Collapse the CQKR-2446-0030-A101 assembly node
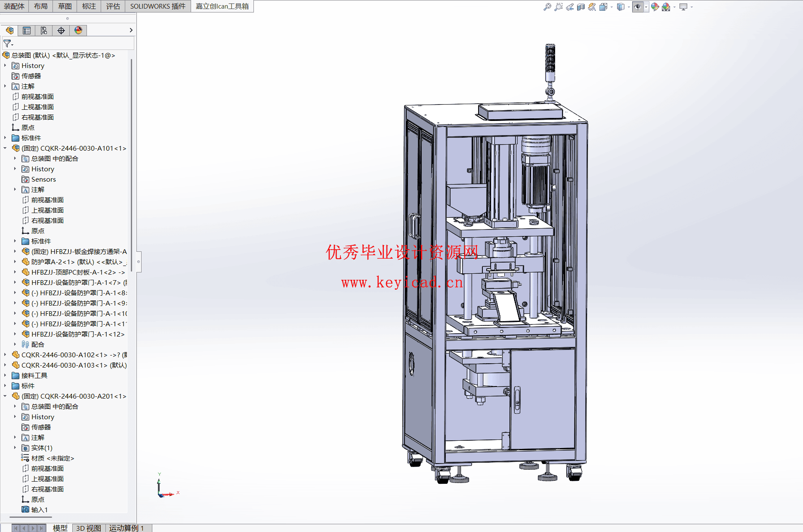 tap(5, 148)
